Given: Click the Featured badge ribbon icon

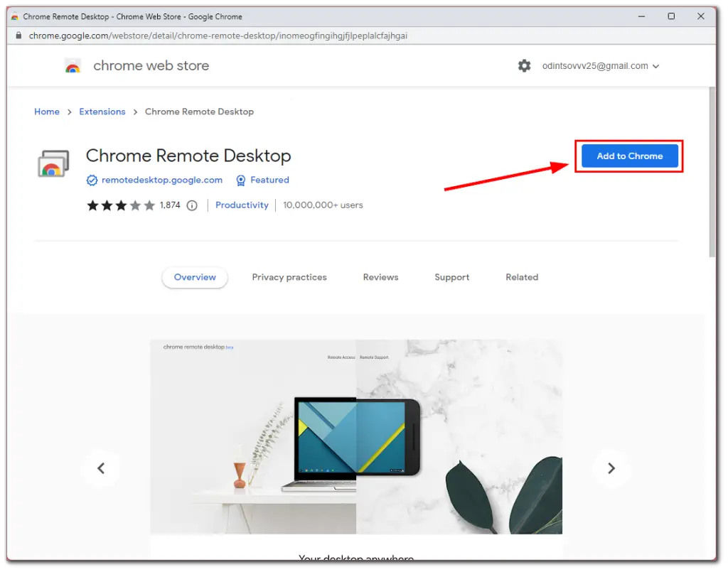Looking at the screenshot, I should click(240, 180).
